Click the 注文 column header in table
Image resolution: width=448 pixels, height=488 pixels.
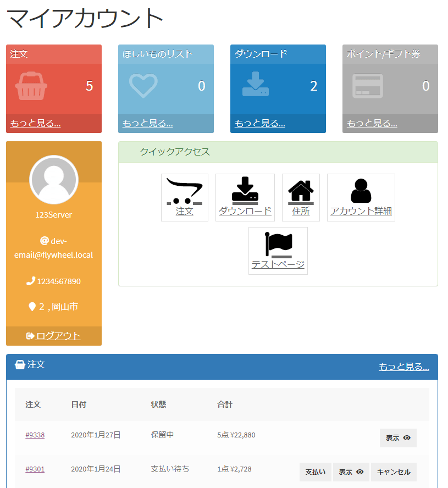pos(33,404)
